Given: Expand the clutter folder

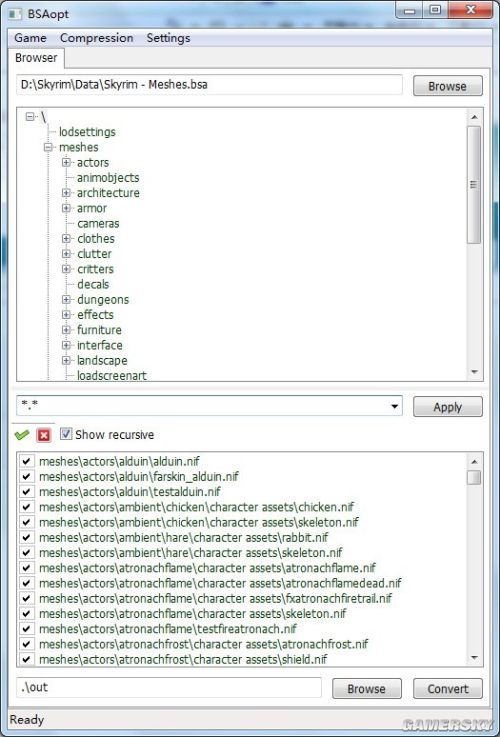Looking at the screenshot, I should pos(66,253).
